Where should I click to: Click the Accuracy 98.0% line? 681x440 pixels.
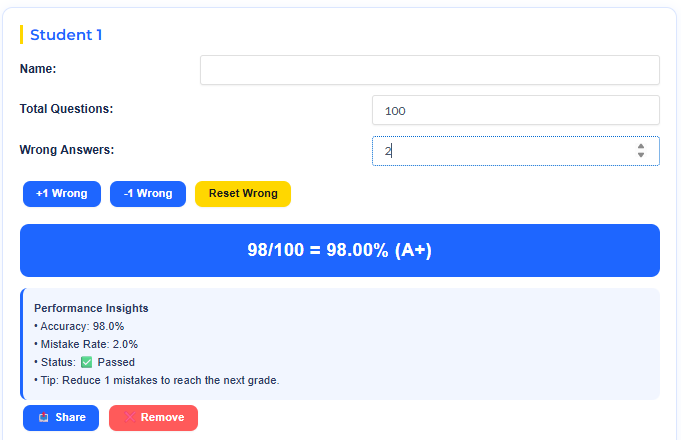pyautogui.click(x=79, y=326)
